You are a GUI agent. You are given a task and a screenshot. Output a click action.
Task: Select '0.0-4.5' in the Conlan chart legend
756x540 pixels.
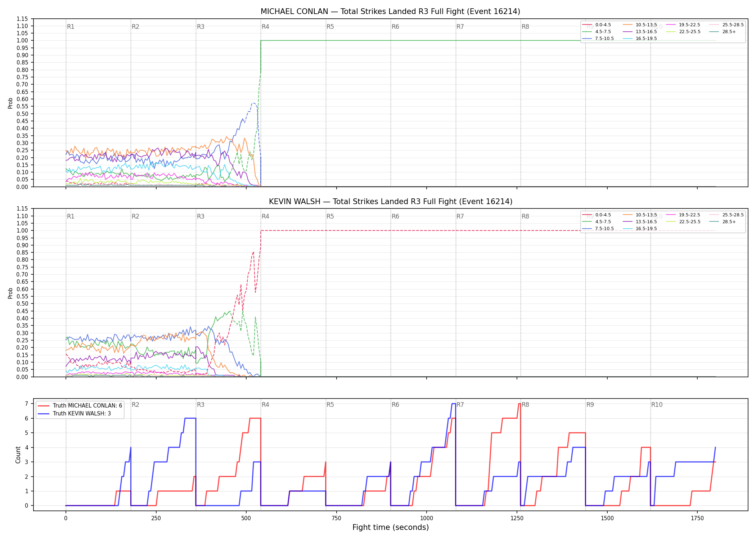click(603, 25)
